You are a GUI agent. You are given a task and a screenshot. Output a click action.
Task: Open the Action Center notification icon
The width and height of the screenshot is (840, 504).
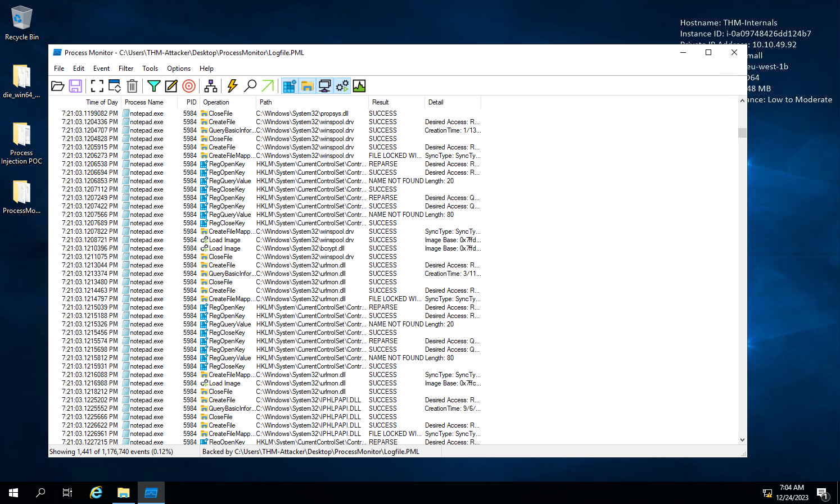[823, 493]
